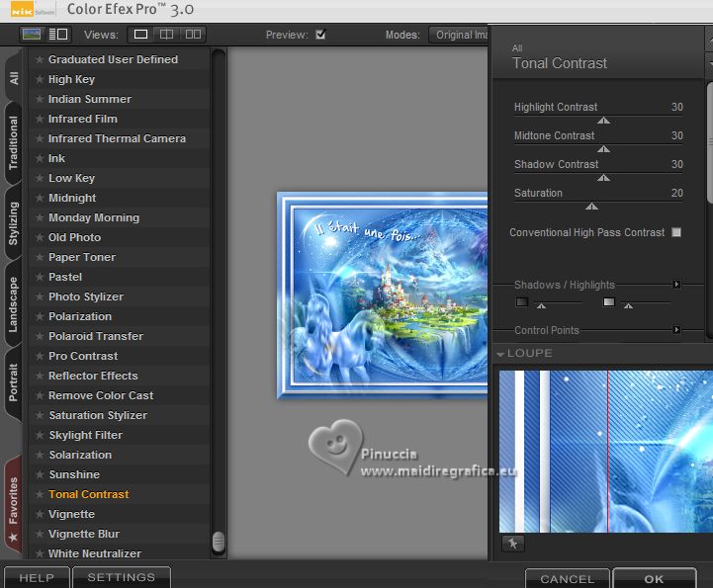Open the Traditional category tab
The height and width of the screenshot is (588, 713).
pos(14,142)
